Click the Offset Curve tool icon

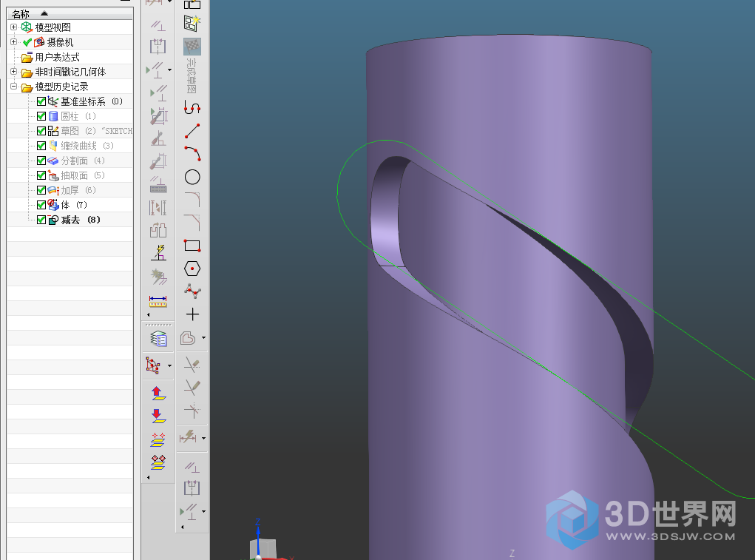(188, 338)
